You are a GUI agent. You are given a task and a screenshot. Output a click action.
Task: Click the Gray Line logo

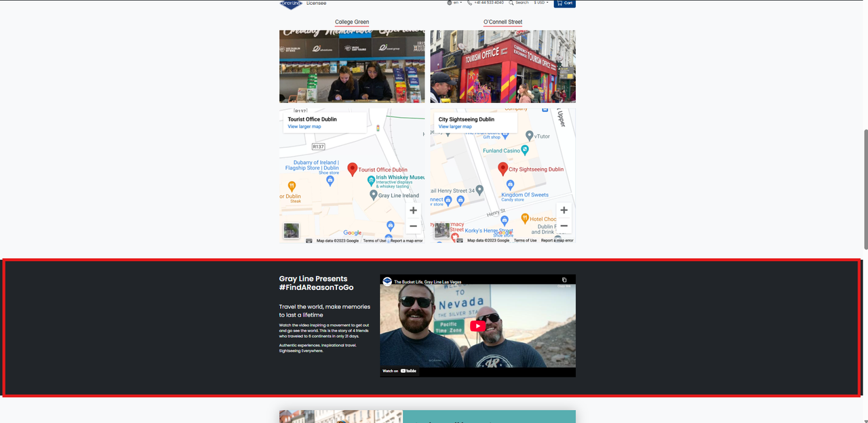291,4
